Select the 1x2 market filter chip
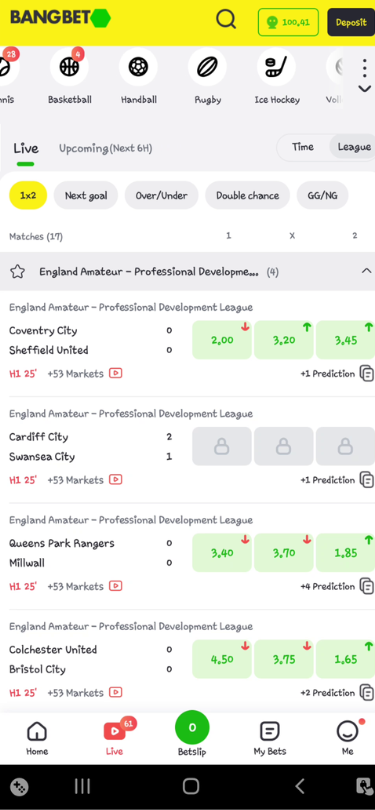The height and width of the screenshot is (810, 375). (x=28, y=196)
